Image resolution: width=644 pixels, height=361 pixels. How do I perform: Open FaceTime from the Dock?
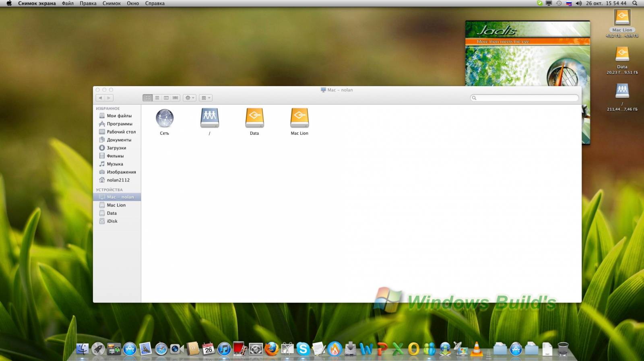tap(177, 349)
